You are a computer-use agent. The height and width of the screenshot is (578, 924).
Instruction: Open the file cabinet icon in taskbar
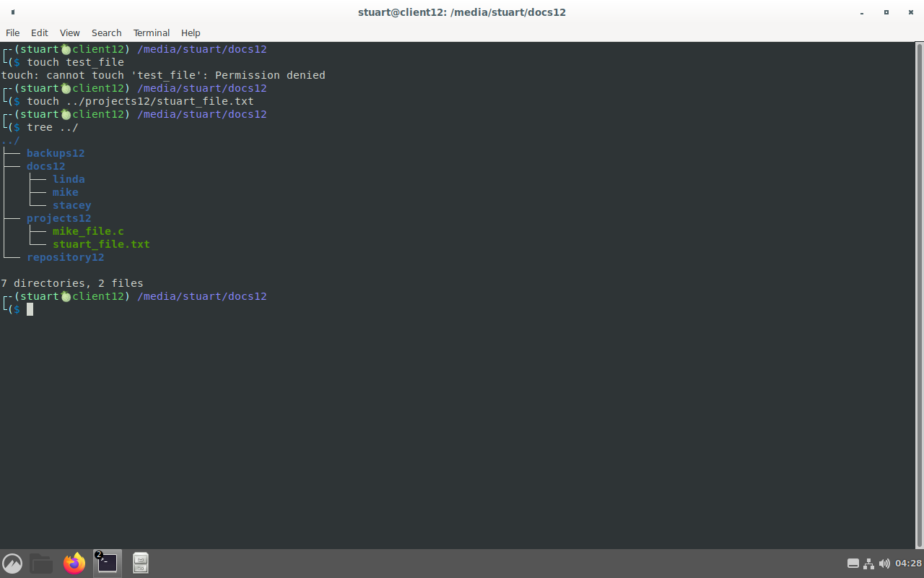(x=141, y=564)
